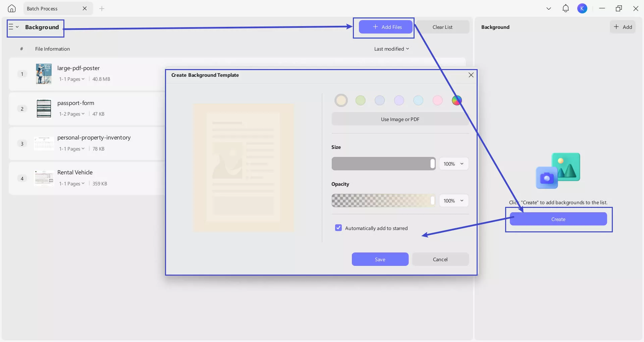The image size is (644, 342).
Task: Close the Batch Process tab
Action: [x=85, y=8]
